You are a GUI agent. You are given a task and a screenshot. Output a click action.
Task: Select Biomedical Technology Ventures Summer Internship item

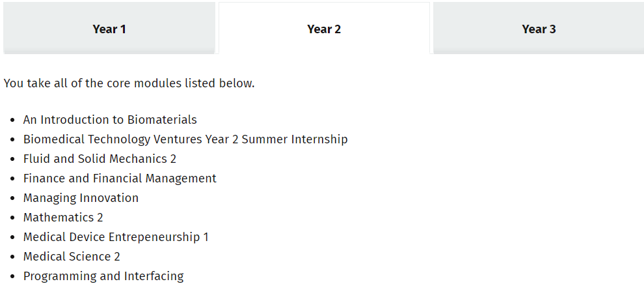tap(185, 139)
